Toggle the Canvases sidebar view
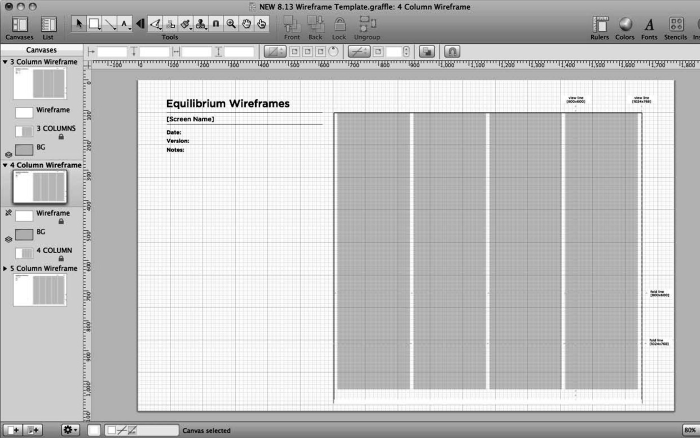The image size is (700, 438). (19, 26)
